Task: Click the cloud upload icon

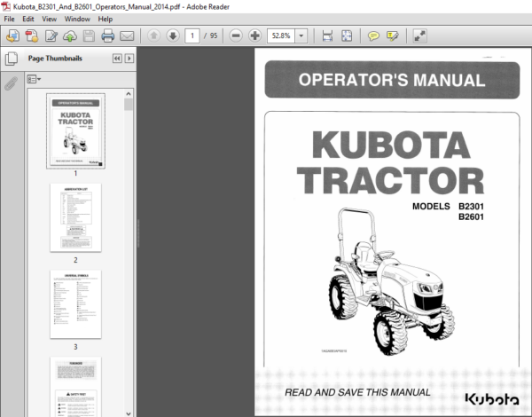Action: point(70,35)
